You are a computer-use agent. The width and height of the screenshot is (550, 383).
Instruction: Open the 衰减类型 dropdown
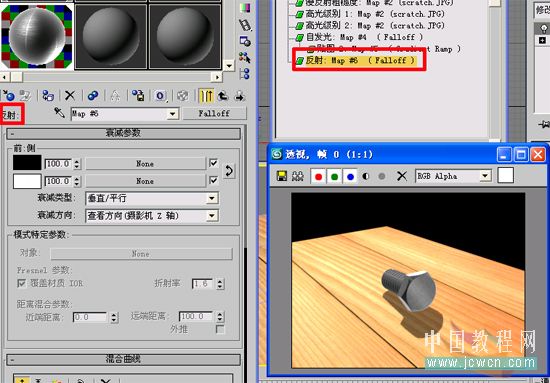point(212,198)
